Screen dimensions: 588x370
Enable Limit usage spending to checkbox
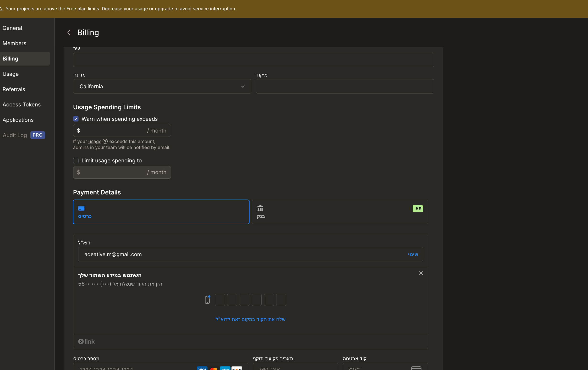tap(76, 160)
